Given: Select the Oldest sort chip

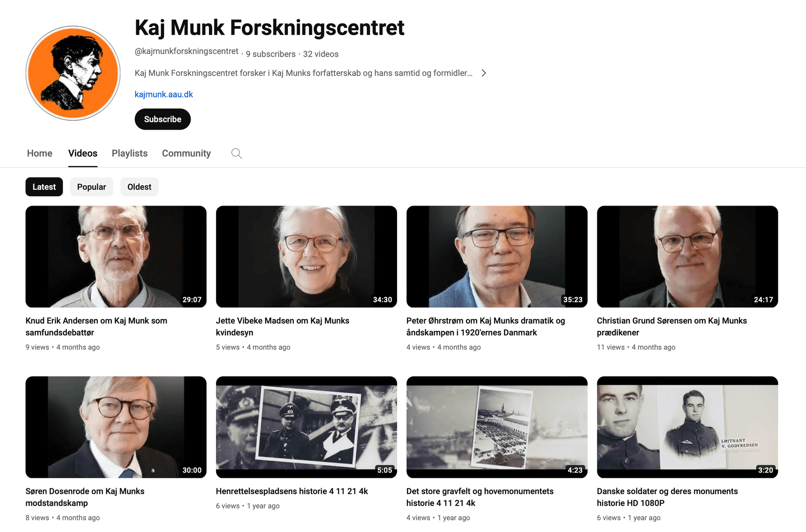Looking at the screenshot, I should (139, 187).
